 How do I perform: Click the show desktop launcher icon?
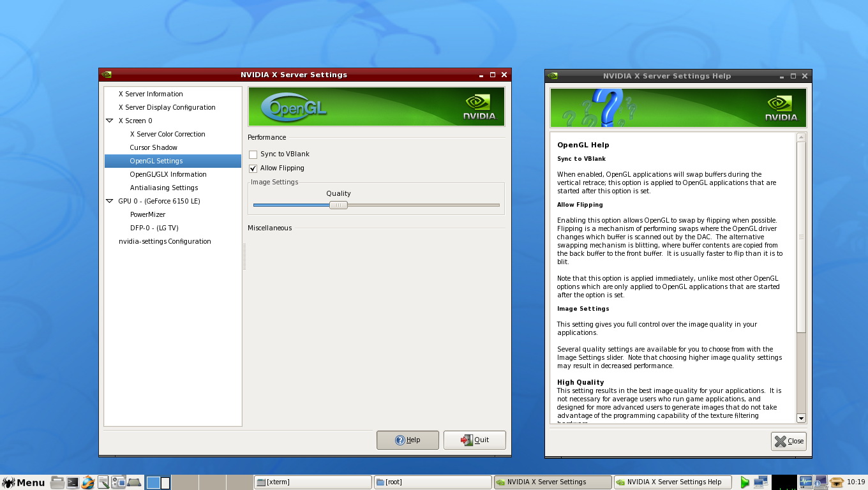click(x=134, y=482)
